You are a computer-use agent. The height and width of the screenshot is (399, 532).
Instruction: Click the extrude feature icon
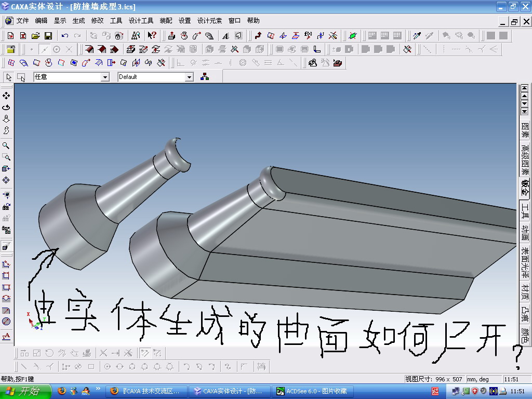click(x=171, y=36)
